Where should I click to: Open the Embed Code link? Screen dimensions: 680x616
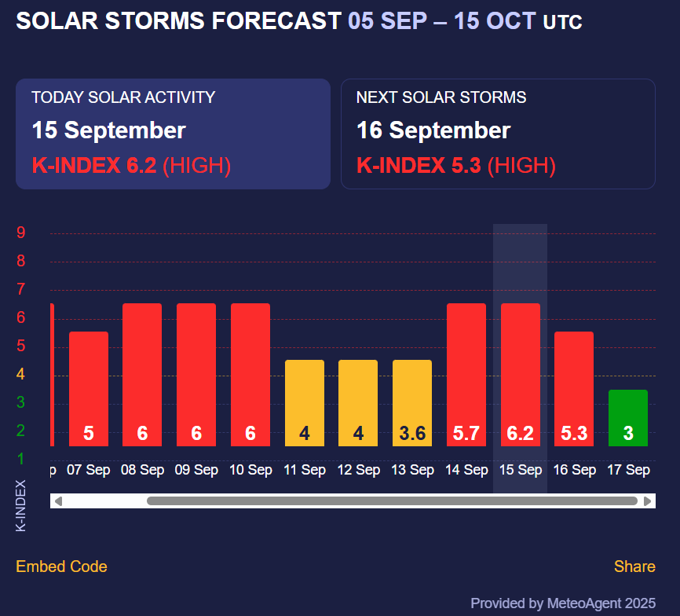click(61, 566)
